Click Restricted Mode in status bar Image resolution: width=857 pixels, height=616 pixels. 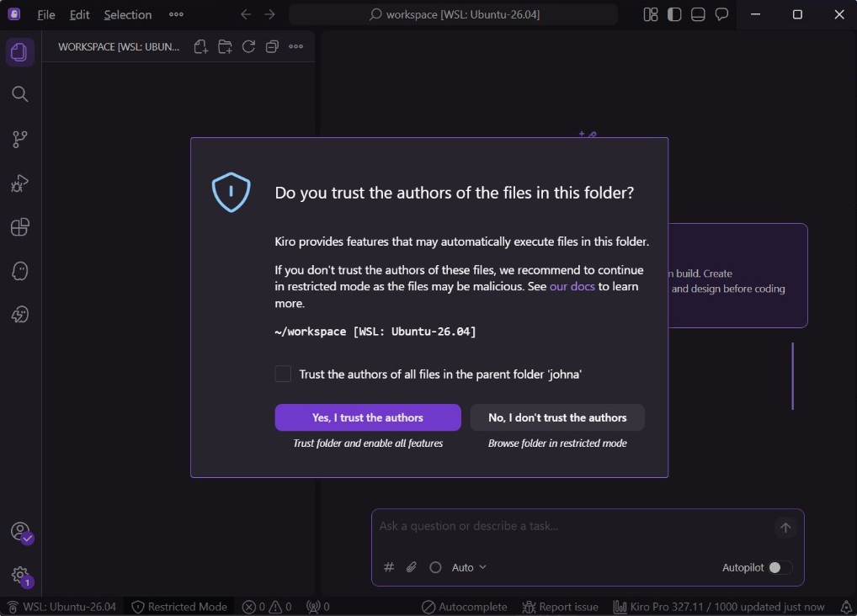[x=179, y=607]
